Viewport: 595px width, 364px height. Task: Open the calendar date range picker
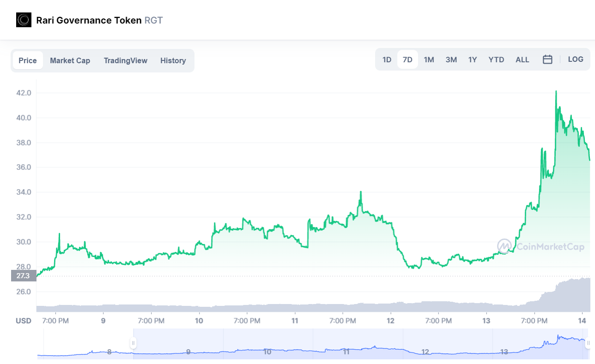[x=547, y=60]
